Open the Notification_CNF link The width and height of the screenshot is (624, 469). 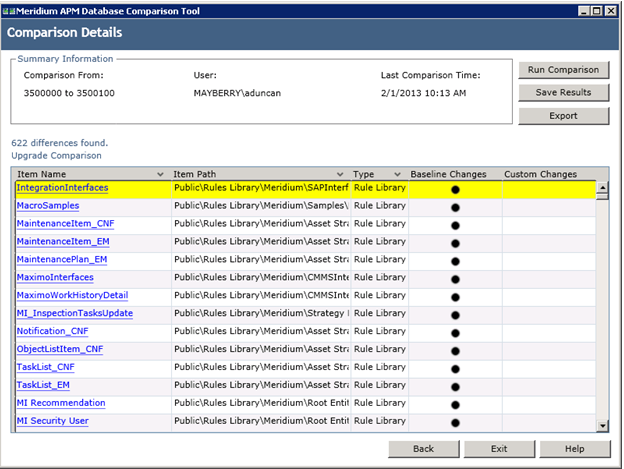pyautogui.click(x=53, y=331)
